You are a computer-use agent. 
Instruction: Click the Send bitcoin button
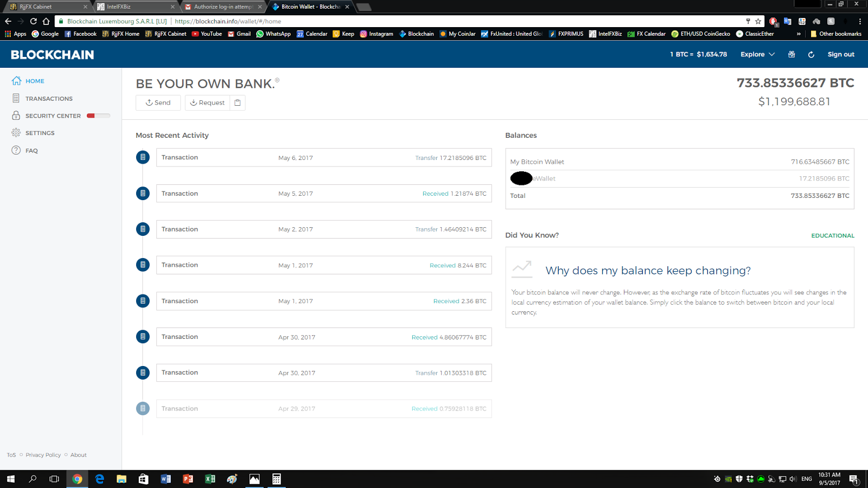point(158,102)
